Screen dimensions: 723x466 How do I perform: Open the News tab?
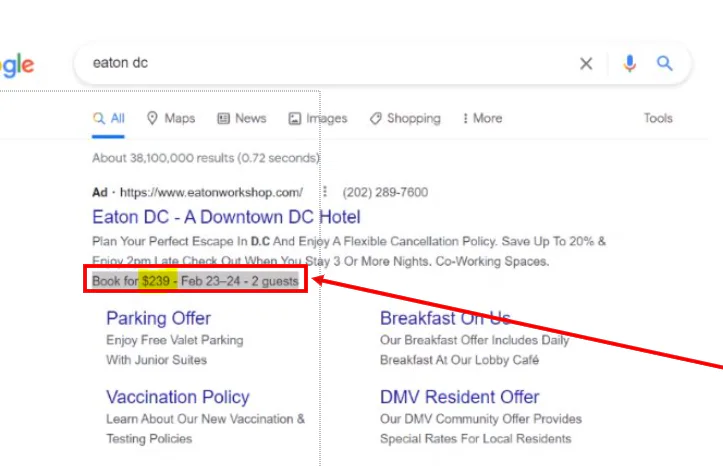[x=242, y=118]
